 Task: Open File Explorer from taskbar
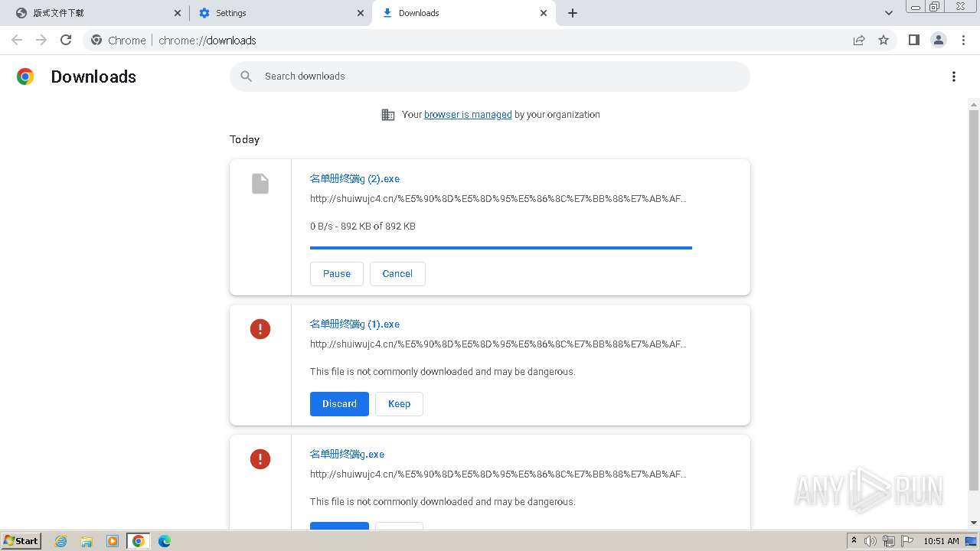[87, 541]
